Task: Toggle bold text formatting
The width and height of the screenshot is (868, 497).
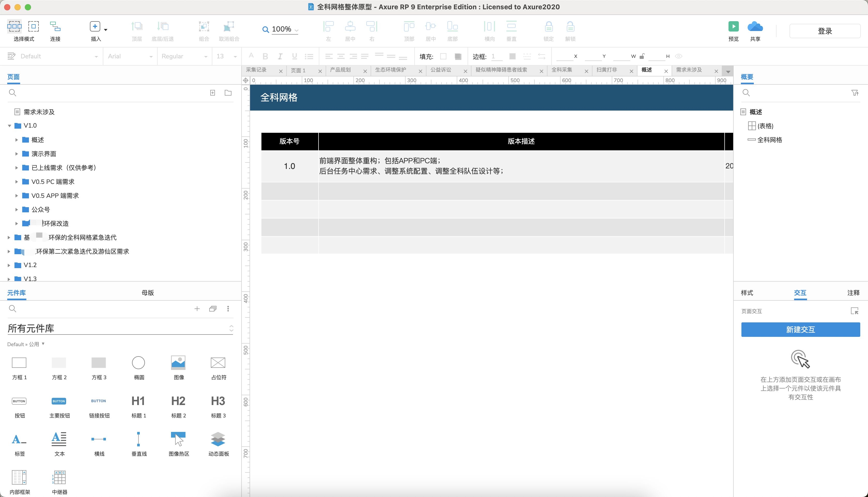Action: coord(265,56)
